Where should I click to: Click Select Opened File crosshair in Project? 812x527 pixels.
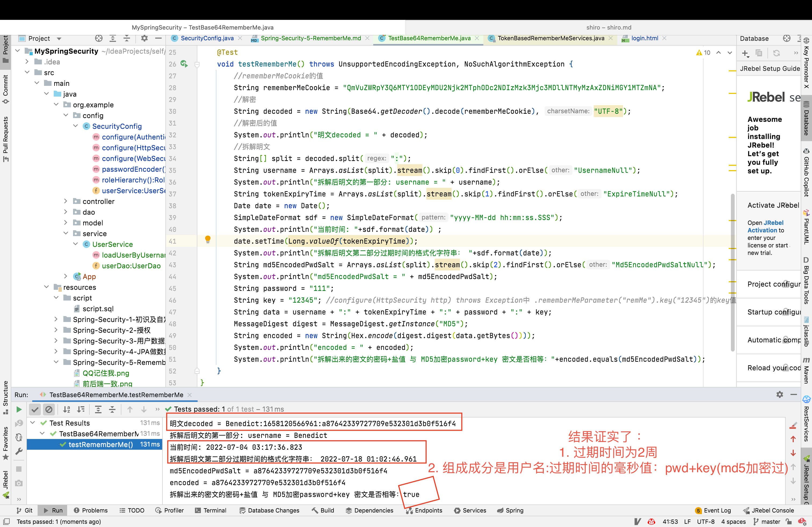click(99, 38)
